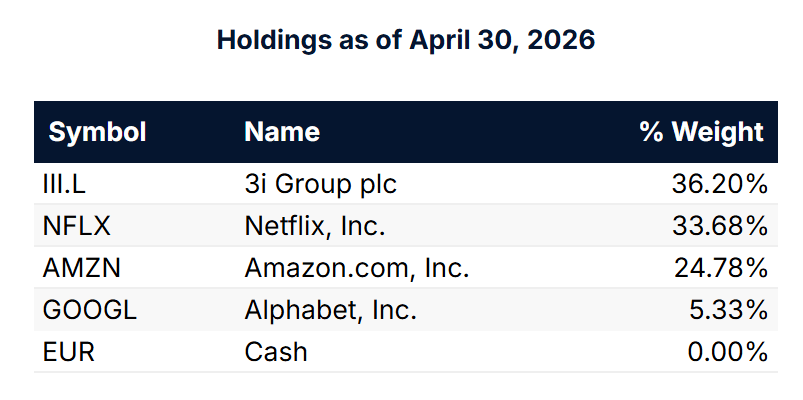Click the dark table header bar
The image size is (803, 400).
pos(406,132)
